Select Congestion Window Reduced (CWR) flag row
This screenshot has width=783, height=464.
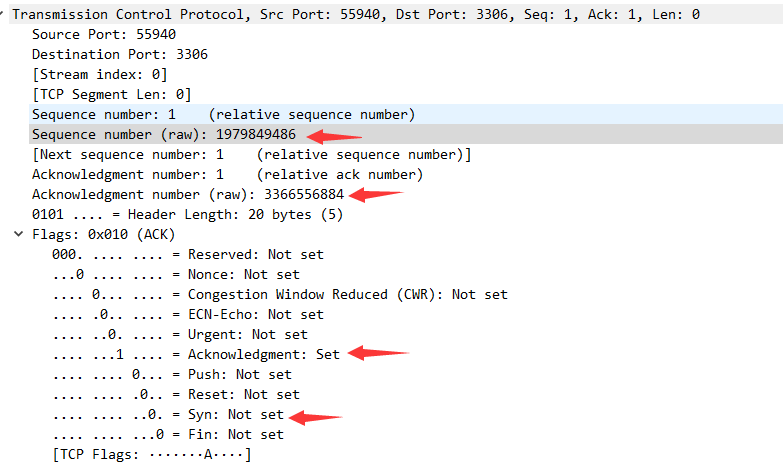click(280, 294)
